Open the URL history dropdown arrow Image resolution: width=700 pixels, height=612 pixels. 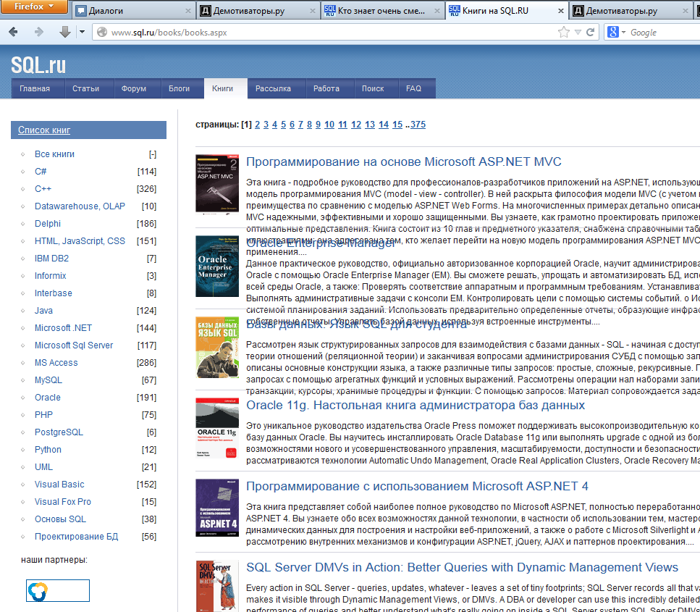coord(578,32)
